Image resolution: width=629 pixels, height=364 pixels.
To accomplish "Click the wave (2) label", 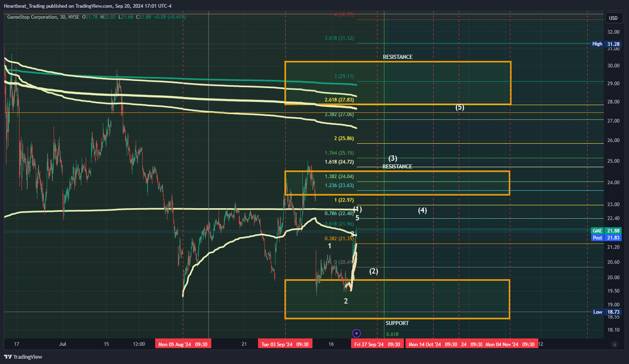I will pos(373,271).
